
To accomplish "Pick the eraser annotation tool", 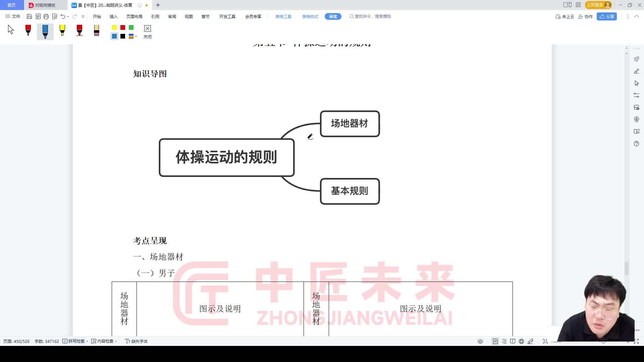I will (x=96, y=31).
